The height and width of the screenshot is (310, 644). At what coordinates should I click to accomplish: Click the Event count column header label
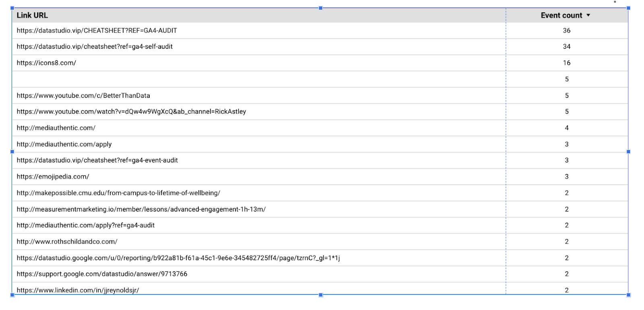[x=561, y=15]
